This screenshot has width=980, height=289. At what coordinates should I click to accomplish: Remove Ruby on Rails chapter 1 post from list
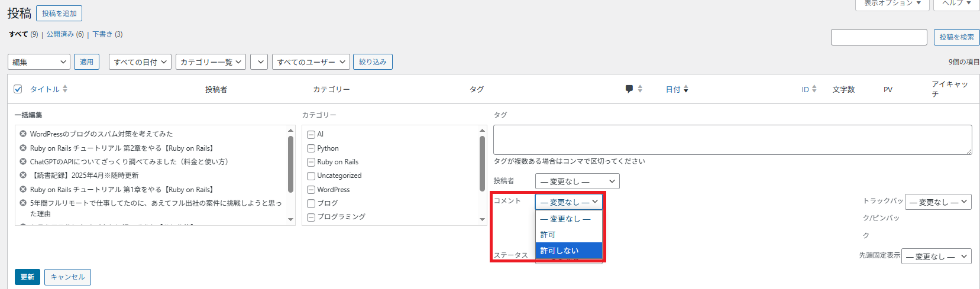pos(23,190)
